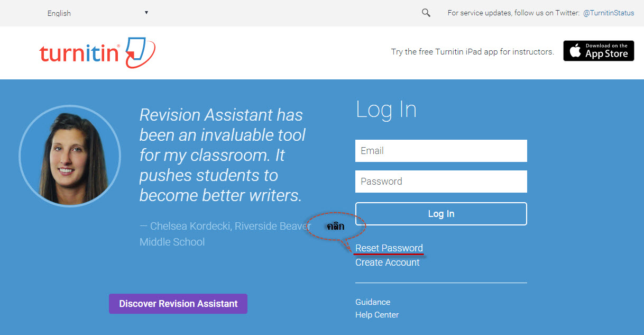This screenshot has height=335, width=644.
Task: Click the Log In heading
Action: tap(387, 110)
